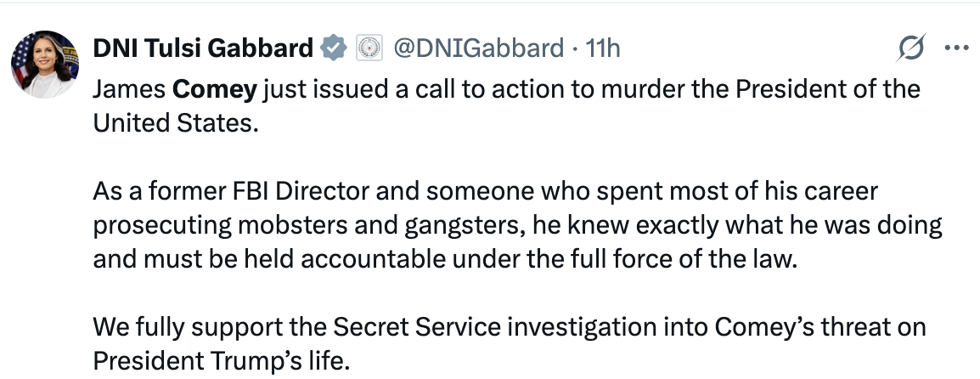Click the words 'United States.' in post

tap(176, 123)
